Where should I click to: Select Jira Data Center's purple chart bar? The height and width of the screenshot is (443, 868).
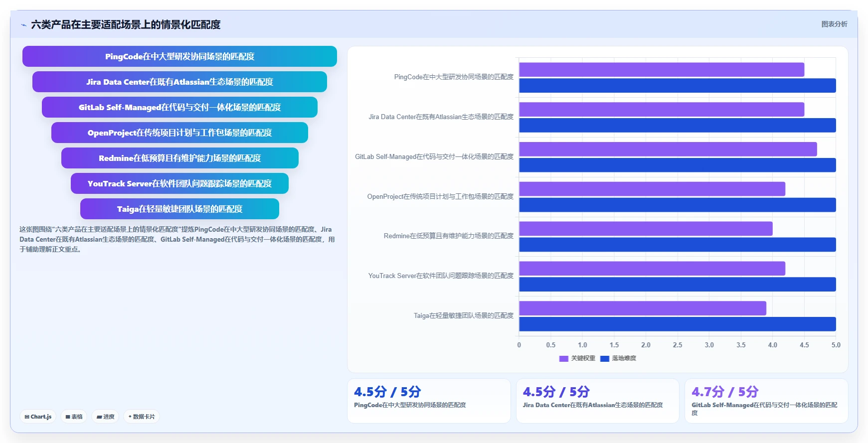662,110
